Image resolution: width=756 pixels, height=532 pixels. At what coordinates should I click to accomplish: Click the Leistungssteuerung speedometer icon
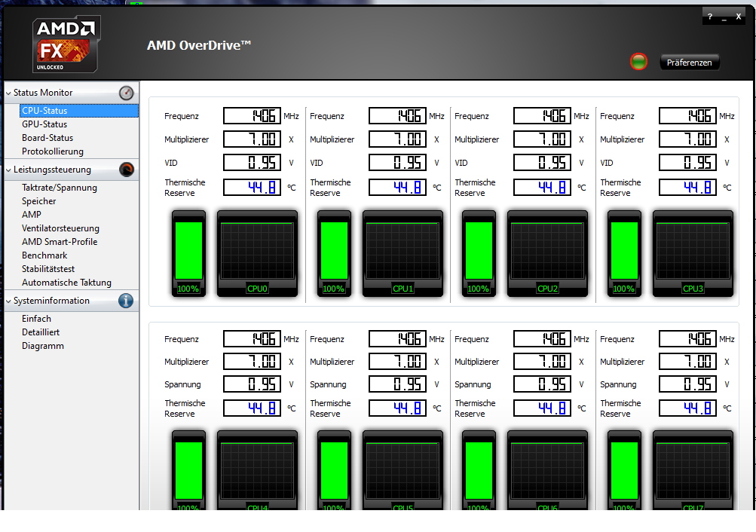(127, 170)
